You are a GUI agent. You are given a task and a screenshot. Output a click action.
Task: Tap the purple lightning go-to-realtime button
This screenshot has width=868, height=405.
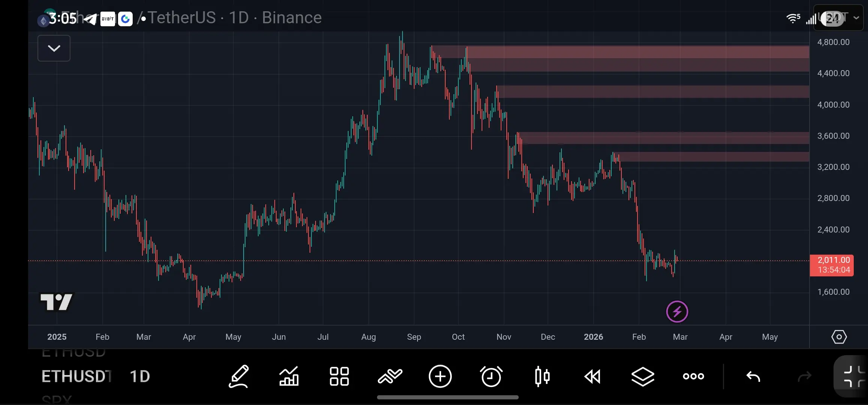[677, 312]
